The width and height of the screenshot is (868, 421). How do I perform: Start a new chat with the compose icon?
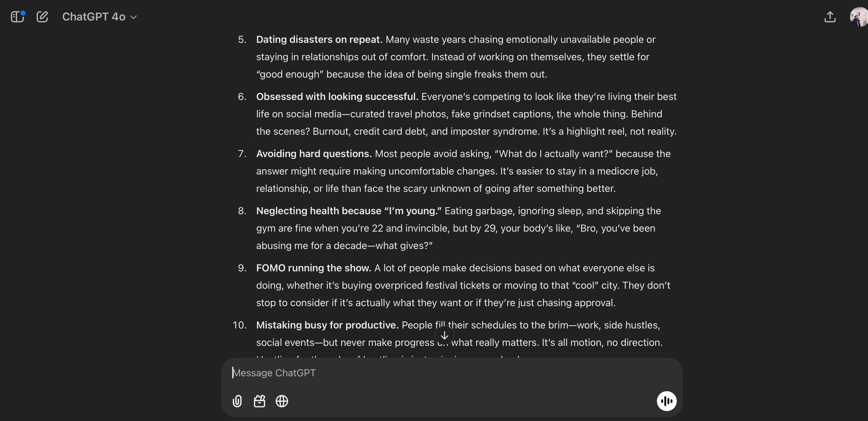pyautogui.click(x=42, y=16)
